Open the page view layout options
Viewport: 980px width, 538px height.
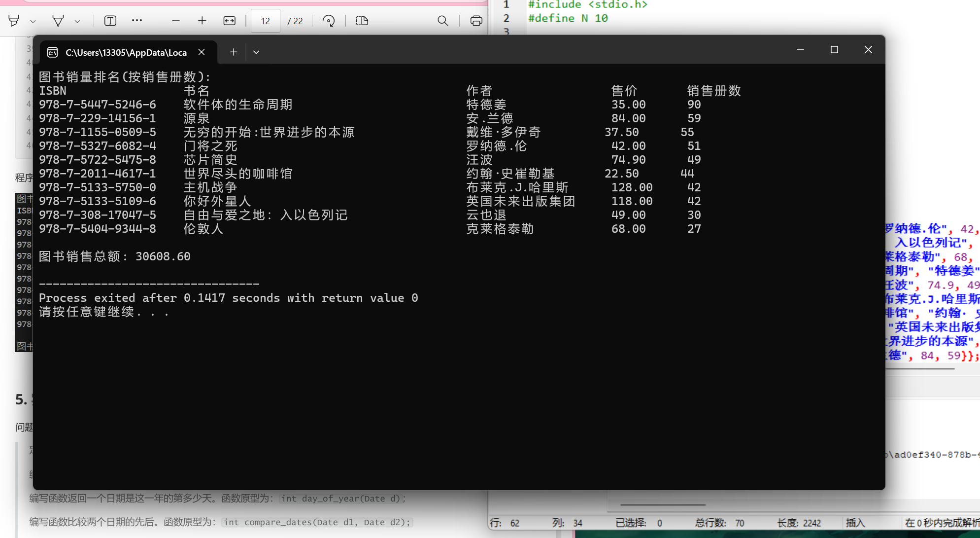pyautogui.click(x=362, y=21)
